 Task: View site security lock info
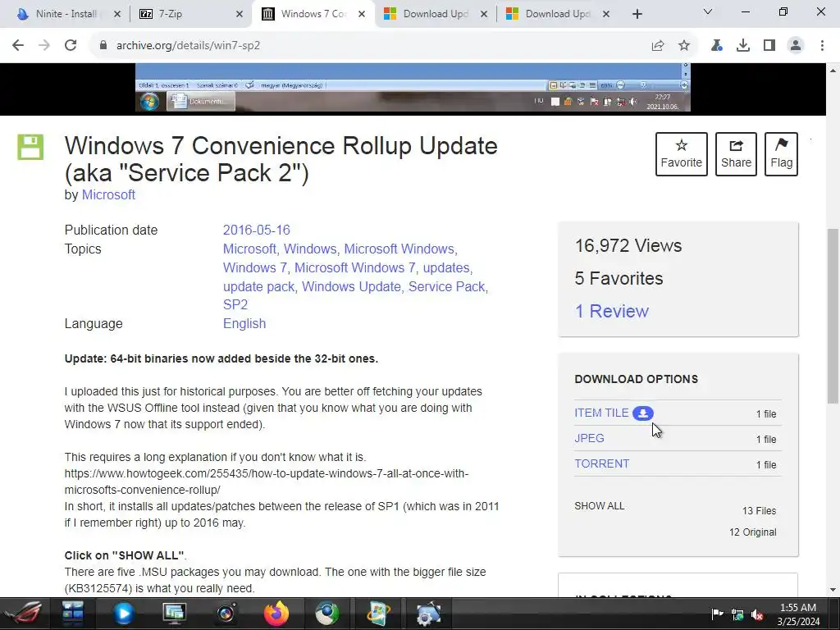click(103, 46)
